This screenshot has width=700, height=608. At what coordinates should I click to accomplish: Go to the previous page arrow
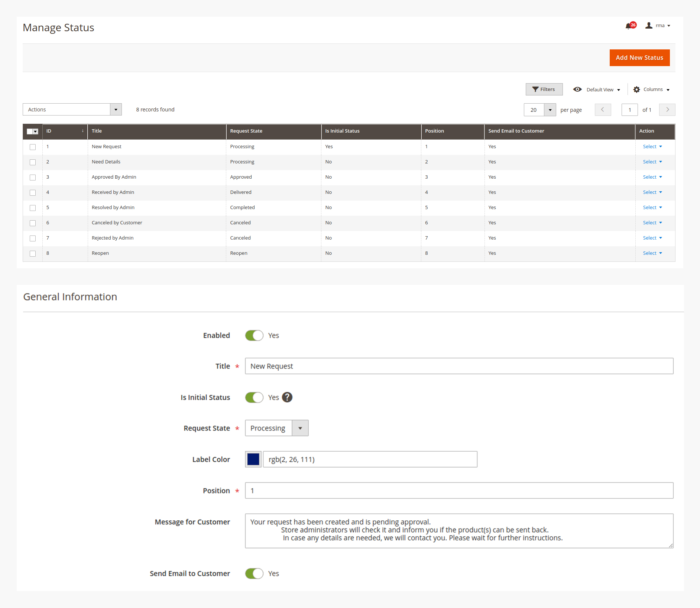point(603,110)
